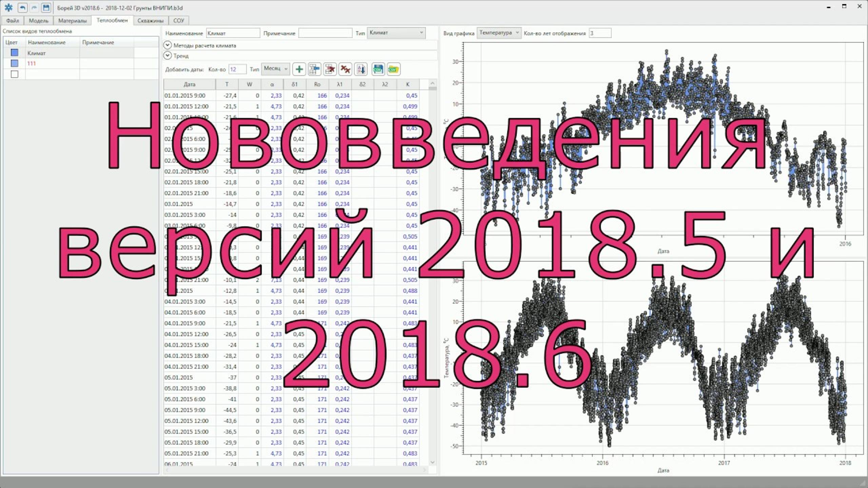The width and height of the screenshot is (868, 488).
Task: Drag the vertical scrollbar in data table
Action: pyautogui.click(x=433, y=95)
